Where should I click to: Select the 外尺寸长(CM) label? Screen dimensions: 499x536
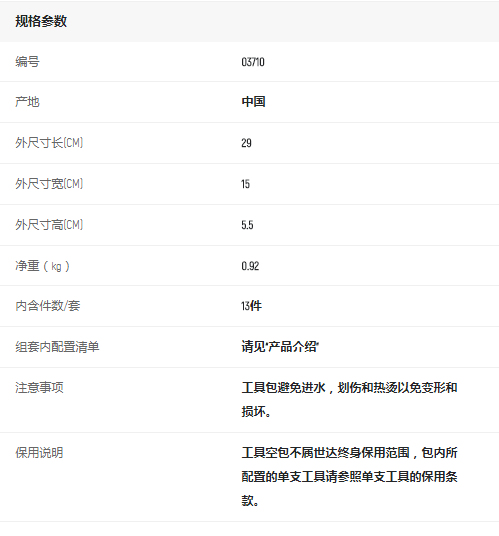click(49, 143)
